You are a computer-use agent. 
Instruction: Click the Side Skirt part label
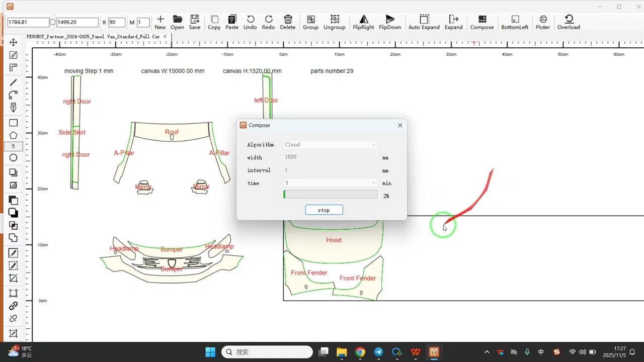(72, 133)
